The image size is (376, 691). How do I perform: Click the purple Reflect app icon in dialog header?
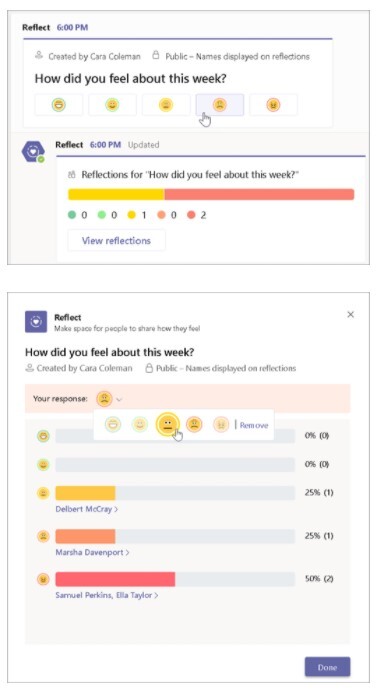point(36,322)
